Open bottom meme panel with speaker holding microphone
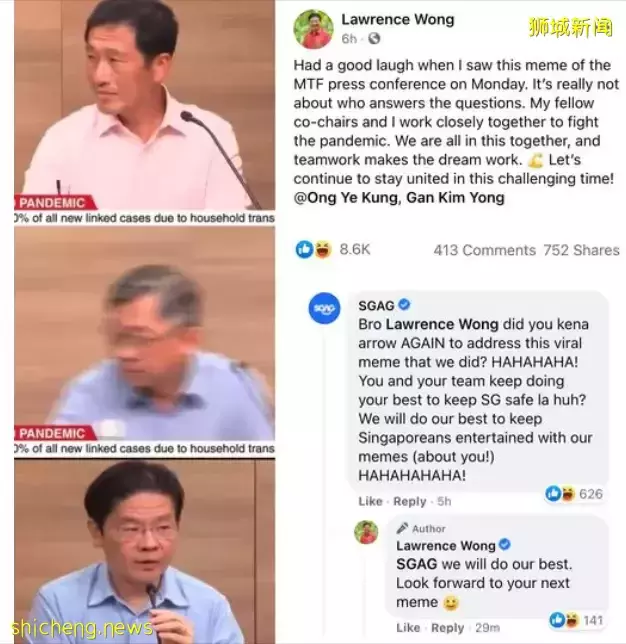The width and height of the screenshot is (626, 644). [145, 551]
